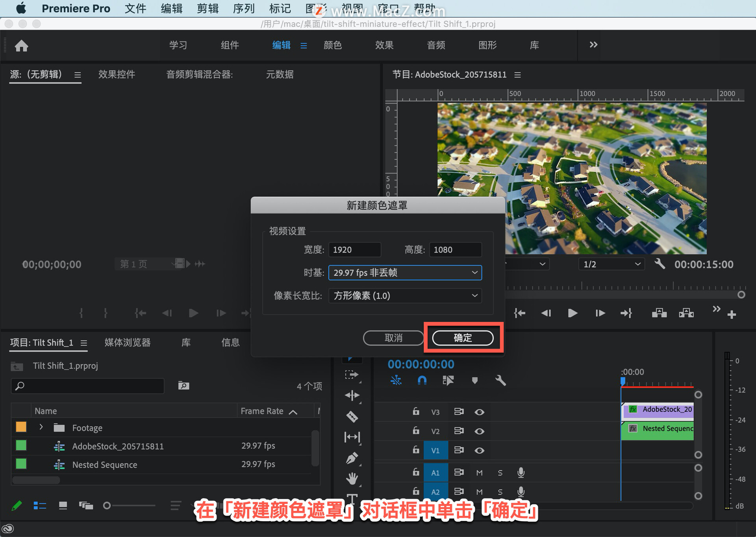
Task: Click the Home icon in the workspace bar
Action: [x=21, y=46]
